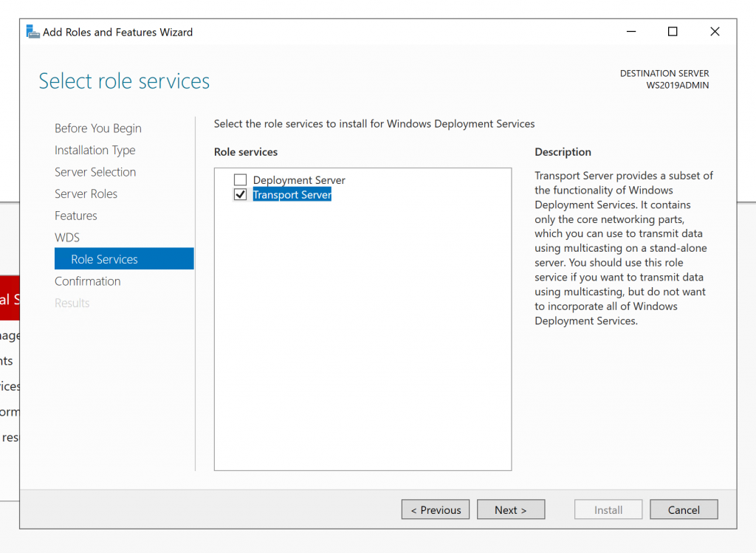Navigate to the Server Roles step
Image resolution: width=756 pixels, height=553 pixels.
click(x=86, y=194)
